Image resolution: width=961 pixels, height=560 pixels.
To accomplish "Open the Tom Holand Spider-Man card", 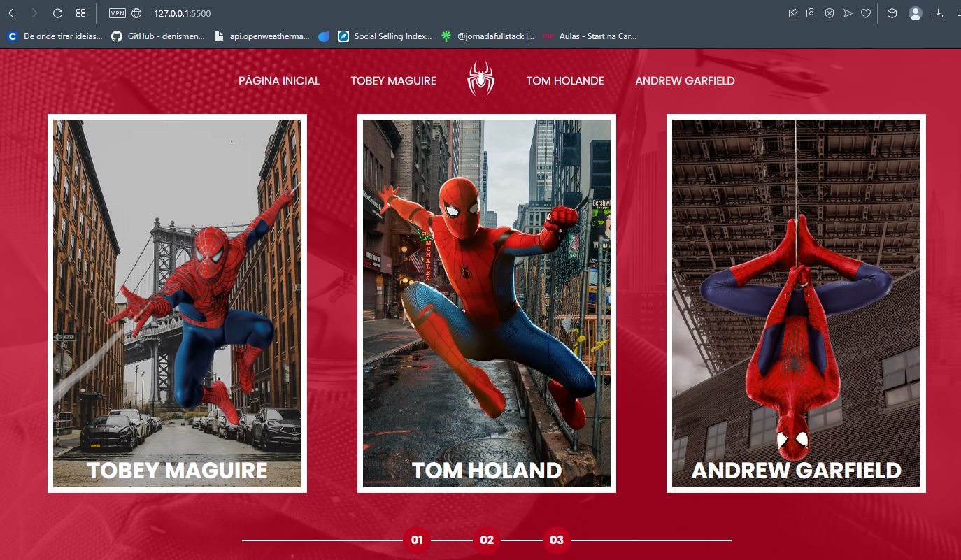I will pyautogui.click(x=487, y=303).
